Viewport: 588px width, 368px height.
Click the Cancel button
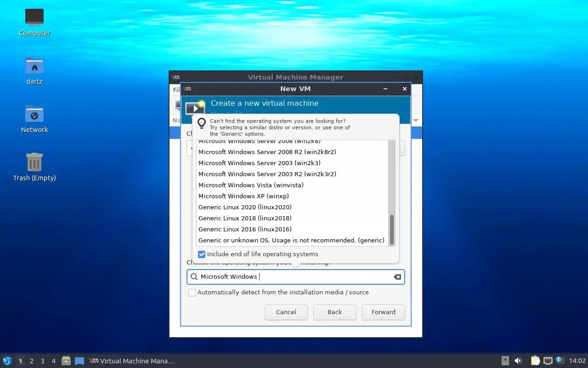[x=286, y=312]
